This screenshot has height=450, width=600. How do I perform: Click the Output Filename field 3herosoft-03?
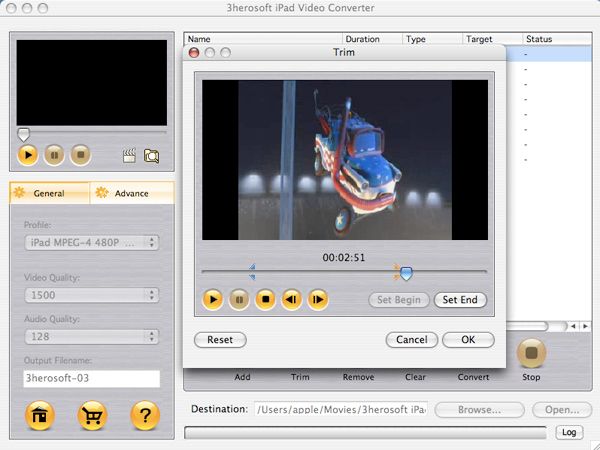[x=92, y=378]
